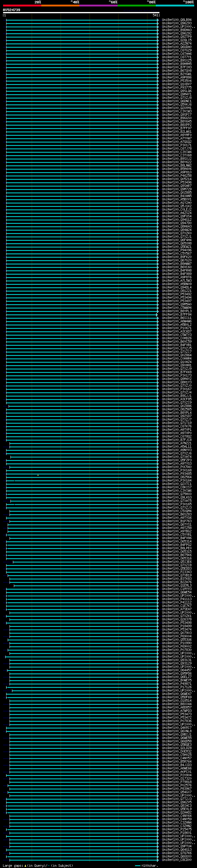The height and width of the screenshot is (868, 197).
Task: Click the red 20% identity legend segment
Action: click(x=22, y=6)
